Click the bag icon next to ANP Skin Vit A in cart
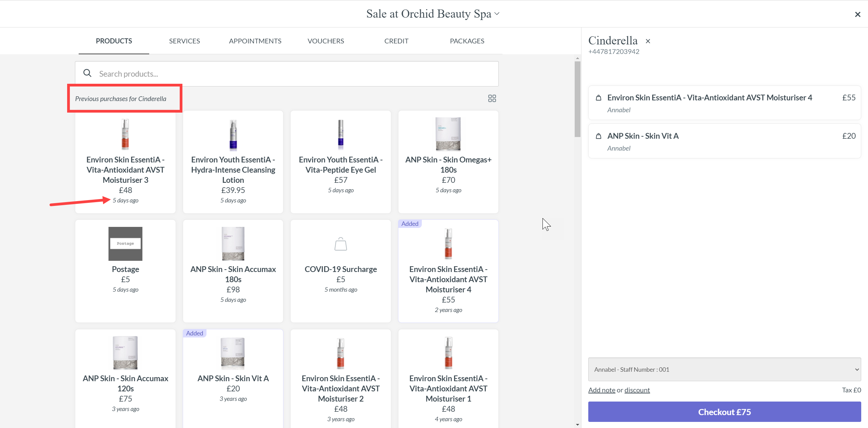 [x=598, y=136]
